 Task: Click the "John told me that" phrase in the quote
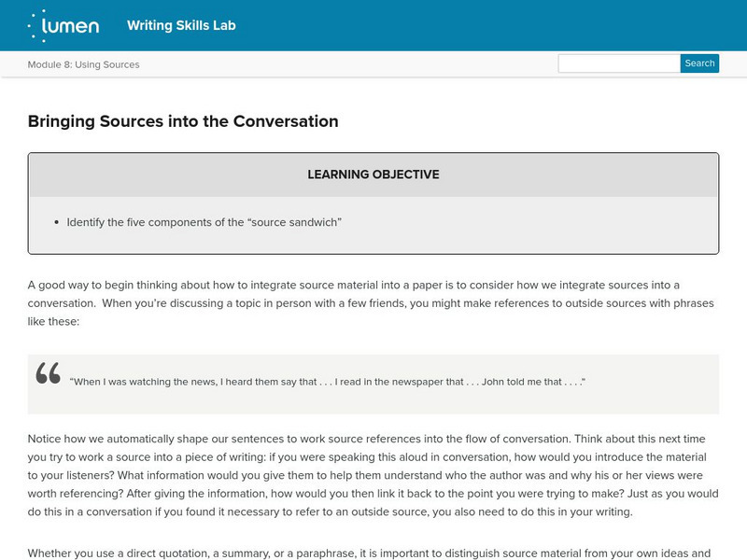pos(532,381)
